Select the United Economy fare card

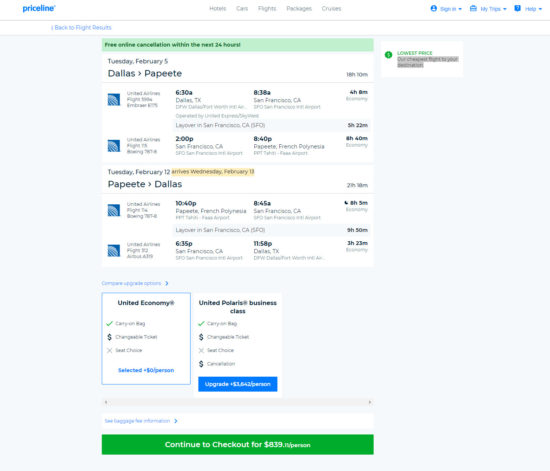pos(146,338)
